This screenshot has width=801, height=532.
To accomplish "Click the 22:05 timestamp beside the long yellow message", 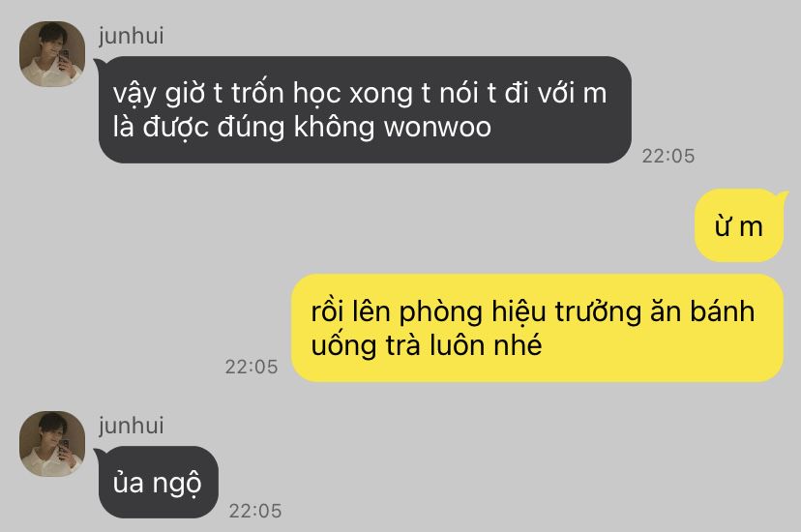I will [252, 367].
